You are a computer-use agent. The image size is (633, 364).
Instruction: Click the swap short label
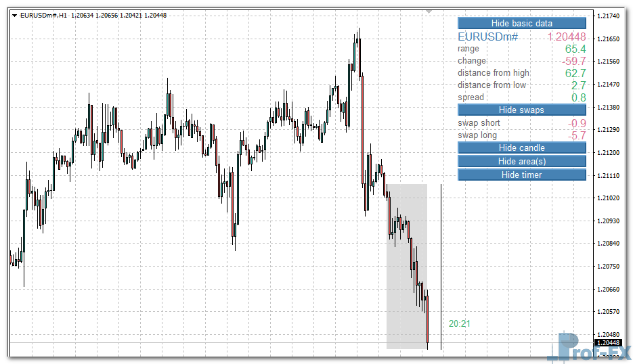(479, 123)
